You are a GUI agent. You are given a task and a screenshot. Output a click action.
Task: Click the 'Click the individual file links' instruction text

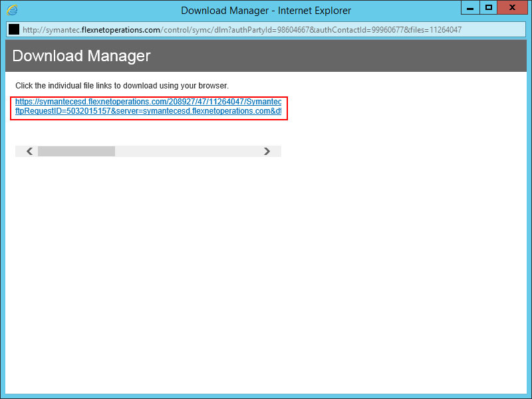click(122, 86)
